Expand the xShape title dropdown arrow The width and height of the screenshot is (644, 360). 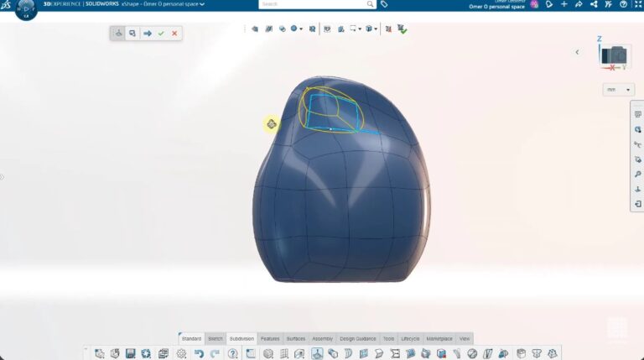[x=202, y=4]
